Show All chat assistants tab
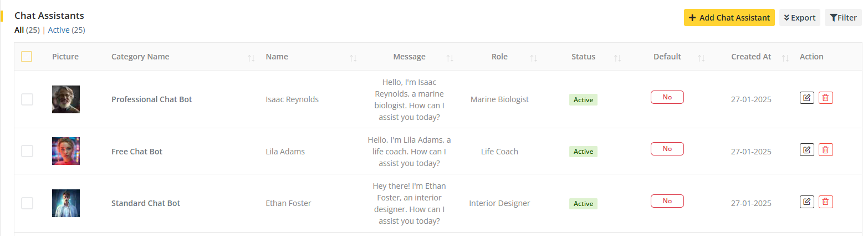The height and width of the screenshot is (236, 868). point(19,30)
